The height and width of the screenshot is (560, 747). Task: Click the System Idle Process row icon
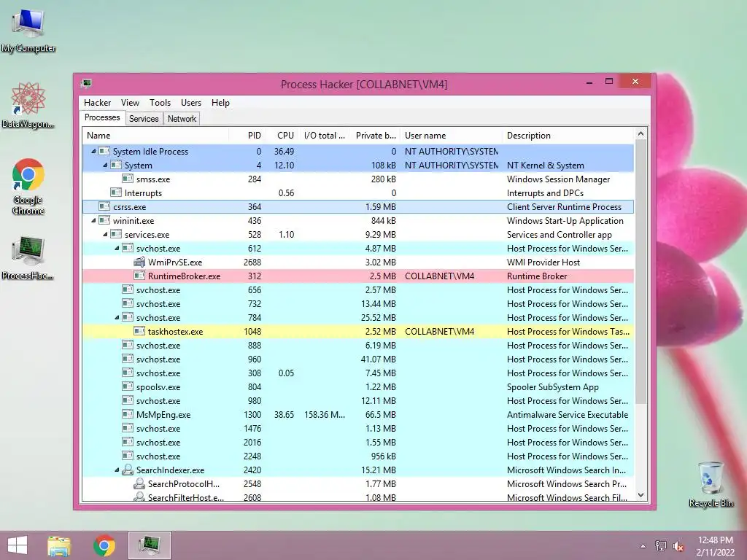[x=104, y=152]
